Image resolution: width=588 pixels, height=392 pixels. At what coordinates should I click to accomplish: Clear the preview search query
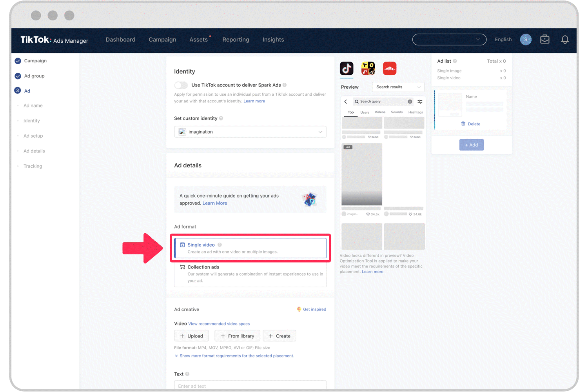(410, 102)
